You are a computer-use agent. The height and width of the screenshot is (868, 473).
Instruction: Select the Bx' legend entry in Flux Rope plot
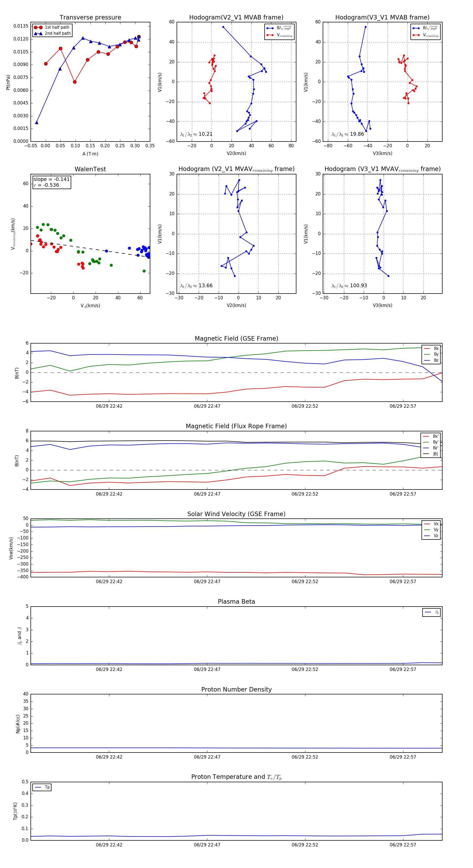(x=431, y=436)
